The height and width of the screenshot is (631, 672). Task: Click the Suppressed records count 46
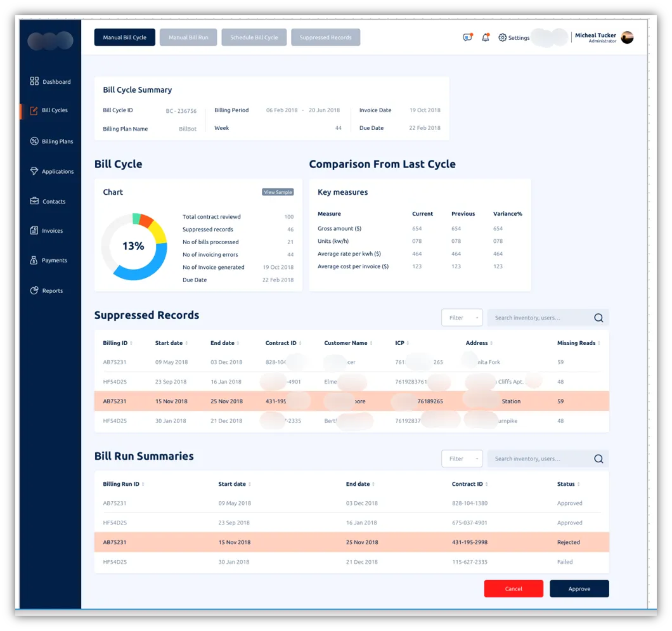(290, 230)
